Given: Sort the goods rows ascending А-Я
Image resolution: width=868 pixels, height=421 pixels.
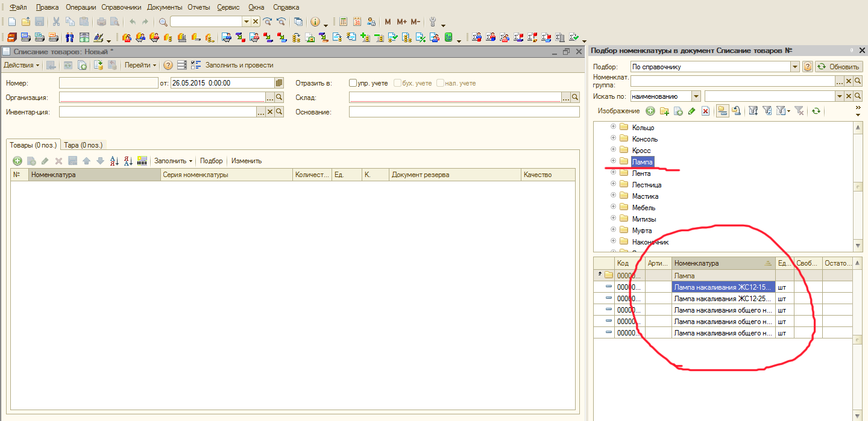Looking at the screenshot, I should pos(115,161).
